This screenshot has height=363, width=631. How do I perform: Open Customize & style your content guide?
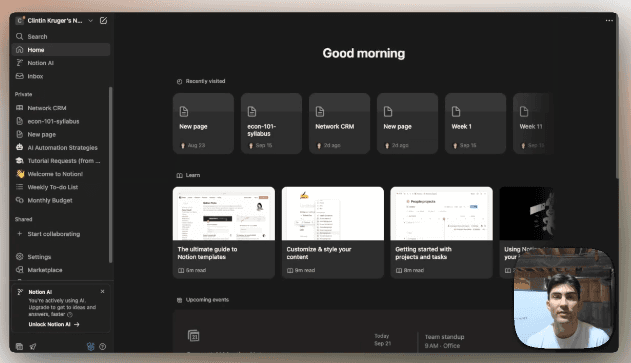[333, 233]
